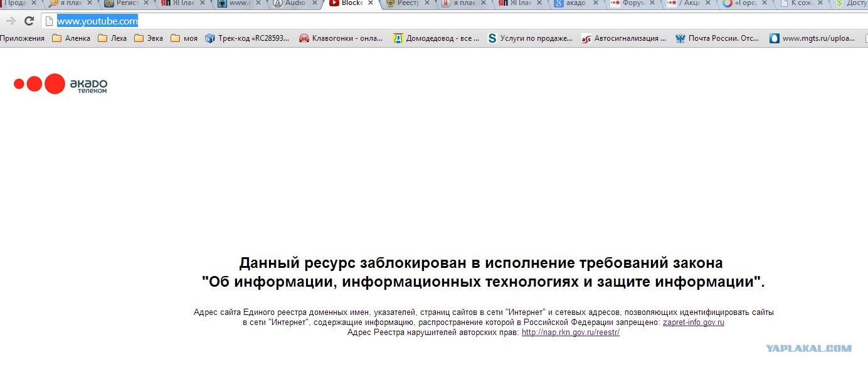Open the моя bookmarks folder
The height and width of the screenshot is (367, 868).
tap(184, 38)
